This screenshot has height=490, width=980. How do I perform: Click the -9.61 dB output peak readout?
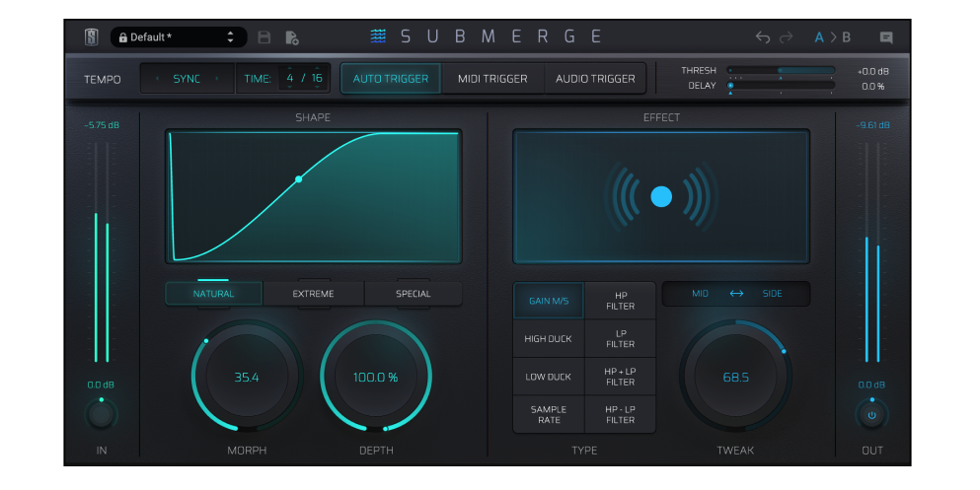pos(872,125)
